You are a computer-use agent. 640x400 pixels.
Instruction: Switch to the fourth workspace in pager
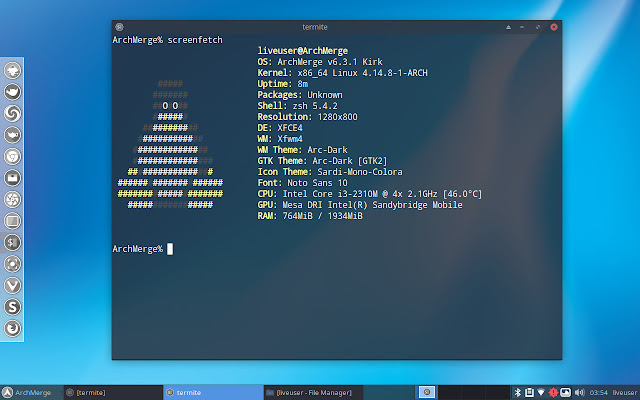pos(497,393)
